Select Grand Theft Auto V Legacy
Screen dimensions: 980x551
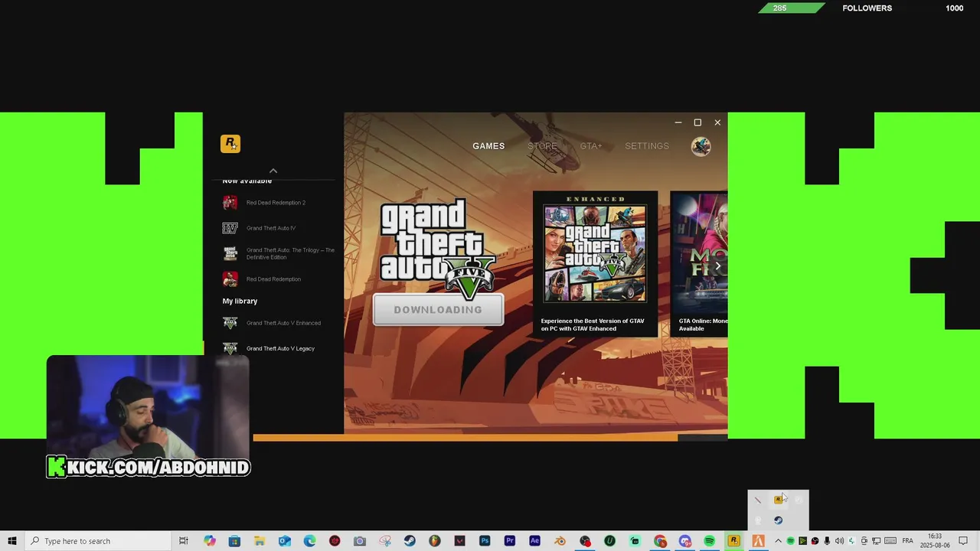tap(280, 348)
